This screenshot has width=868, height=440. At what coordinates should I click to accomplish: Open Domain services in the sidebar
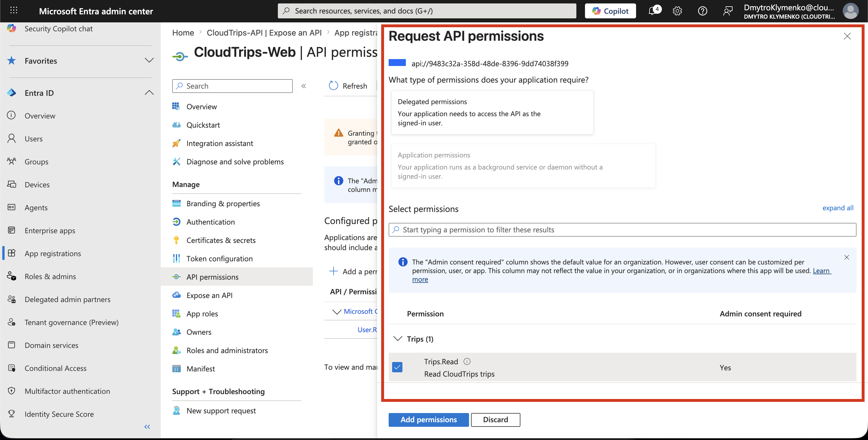click(x=51, y=345)
